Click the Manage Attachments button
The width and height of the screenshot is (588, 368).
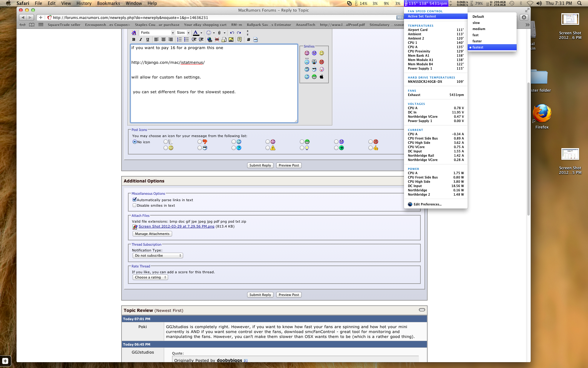point(152,234)
